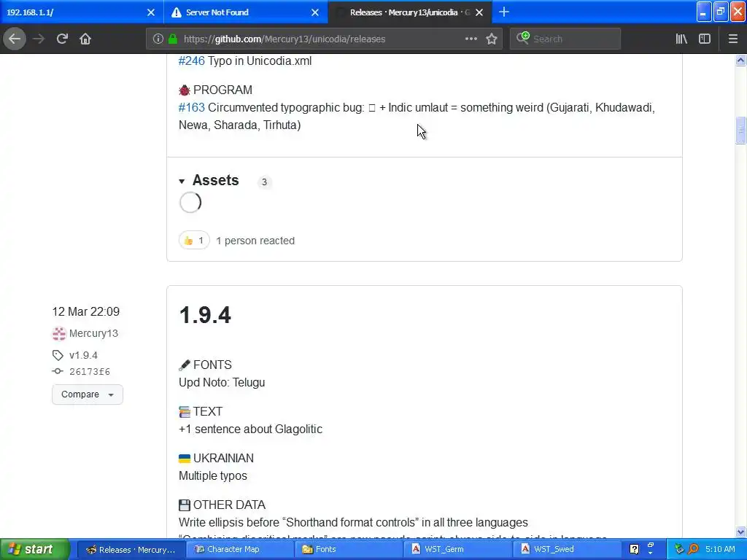Open the Library bookmarks icon
This screenshot has height=560, width=747.
681,39
